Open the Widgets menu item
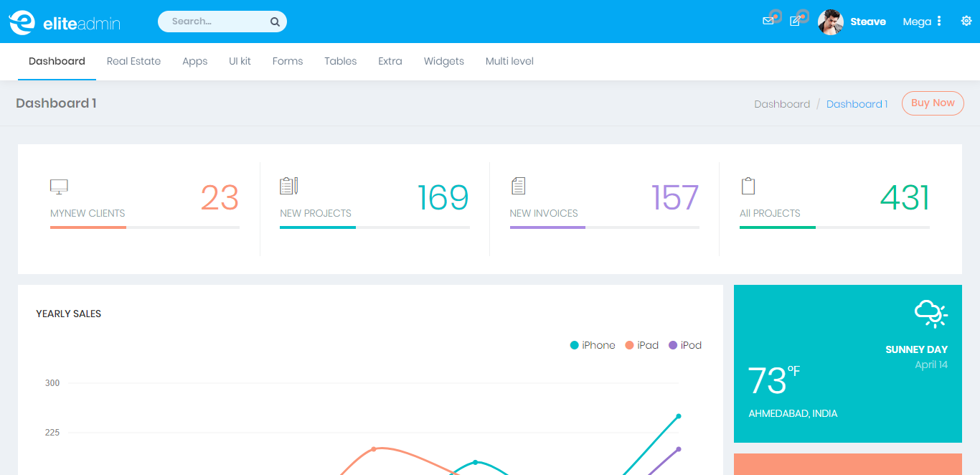980x475 pixels. 443,62
